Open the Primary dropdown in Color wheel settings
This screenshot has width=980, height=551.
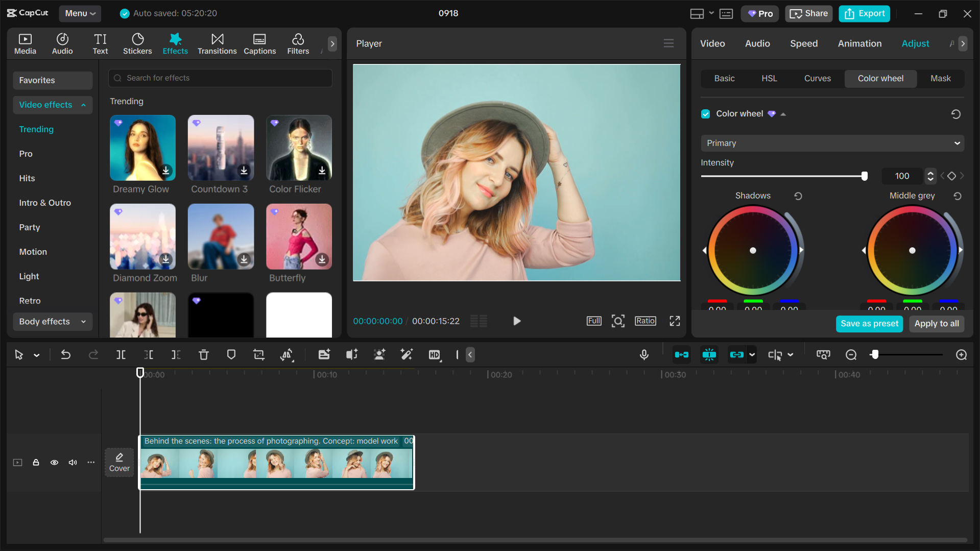831,143
